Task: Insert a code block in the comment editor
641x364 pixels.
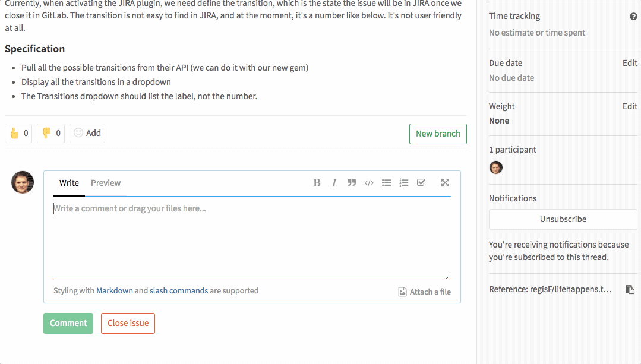Action: click(x=369, y=182)
